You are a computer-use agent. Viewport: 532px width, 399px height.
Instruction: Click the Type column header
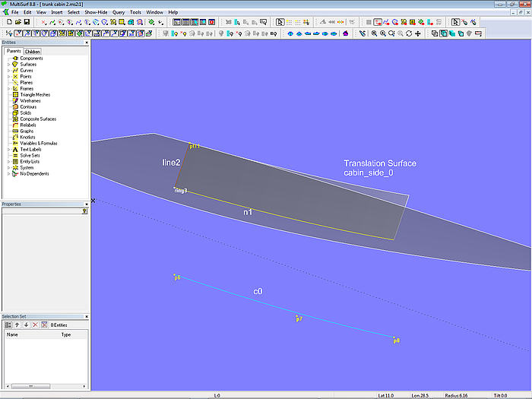point(66,334)
